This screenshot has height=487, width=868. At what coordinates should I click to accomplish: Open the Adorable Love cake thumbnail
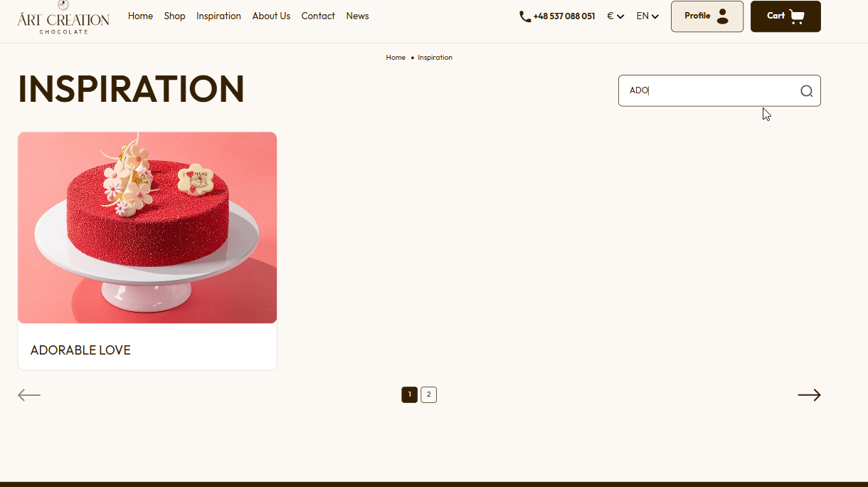(x=147, y=228)
